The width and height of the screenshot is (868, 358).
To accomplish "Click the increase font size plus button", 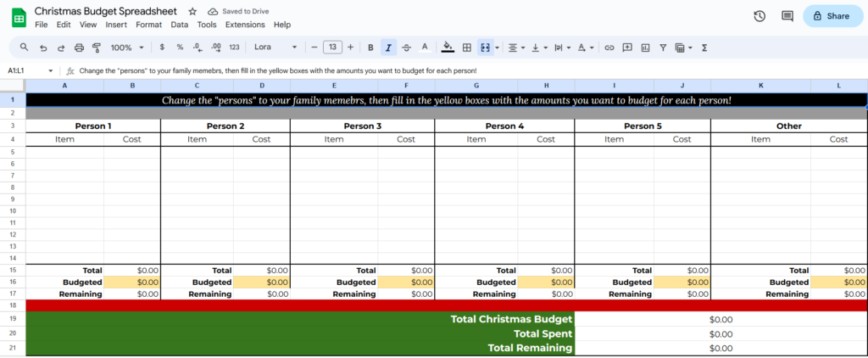I will 352,48.
